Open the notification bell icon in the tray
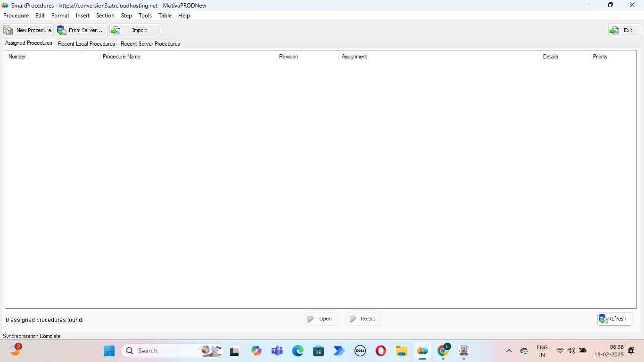Viewport: 644px width, 362px height. click(x=631, y=351)
